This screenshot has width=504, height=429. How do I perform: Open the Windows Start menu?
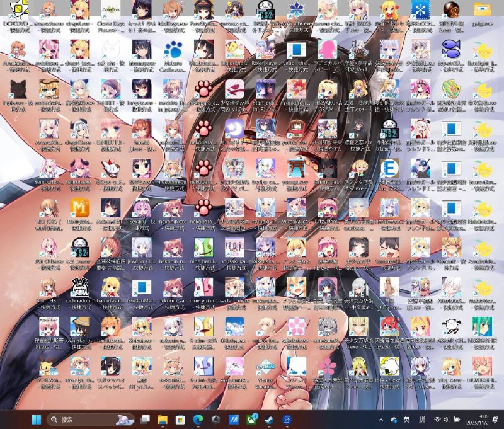(37, 420)
